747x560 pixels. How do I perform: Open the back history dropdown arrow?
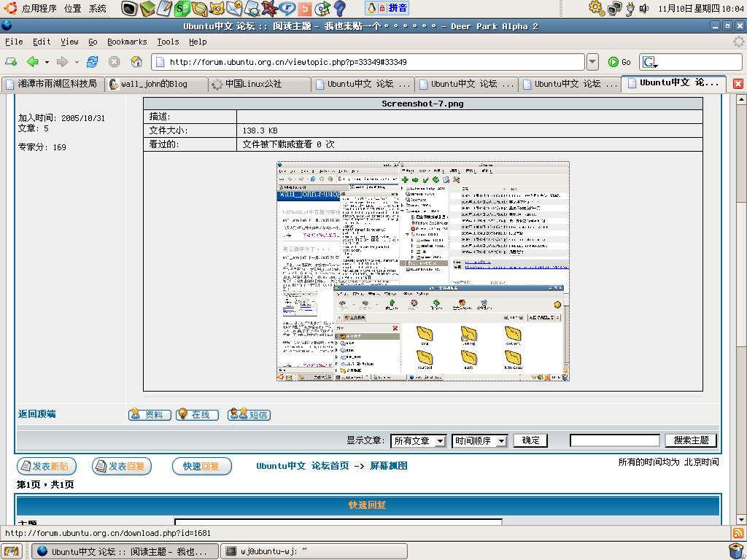47,62
